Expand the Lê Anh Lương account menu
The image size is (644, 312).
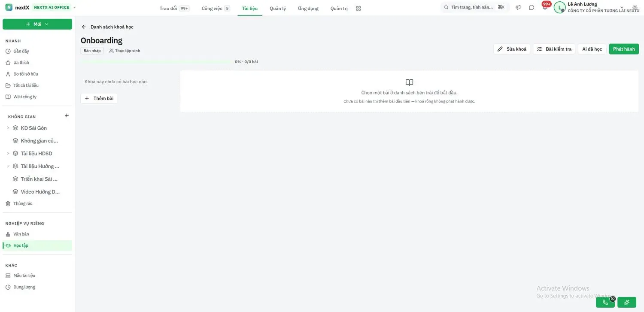[622, 7]
